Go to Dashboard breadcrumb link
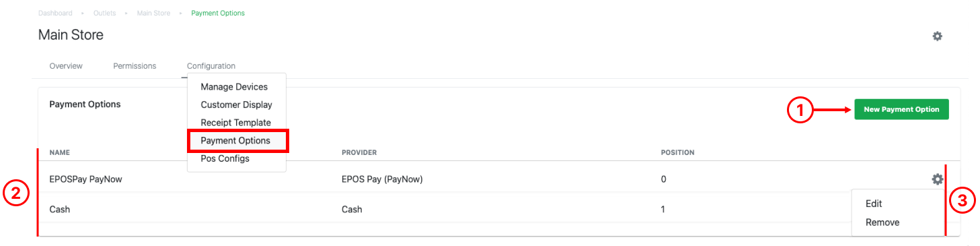 55,13
